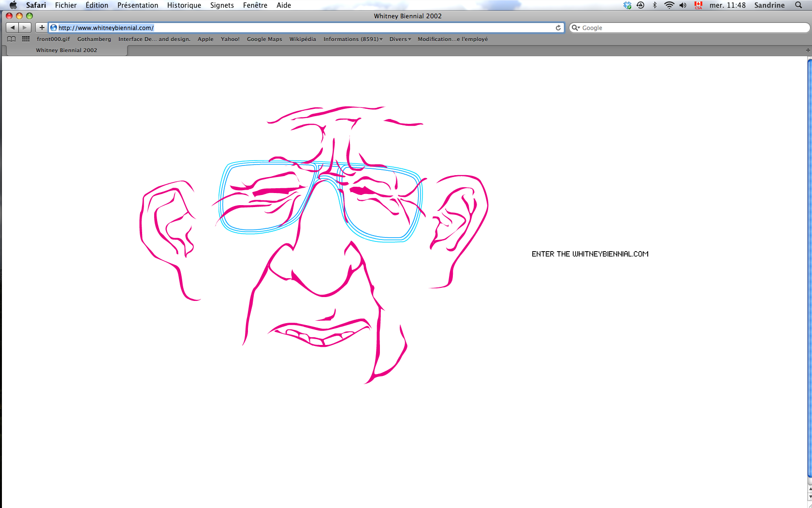Click the Bluetooth status icon
Viewport: 812px width, 508px height.
point(655,5)
